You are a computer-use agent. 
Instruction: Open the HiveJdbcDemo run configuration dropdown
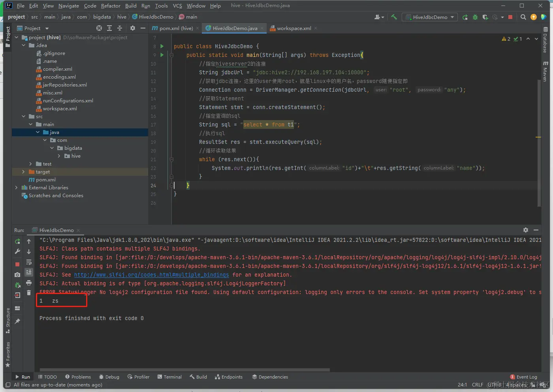click(x=430, y=17)
